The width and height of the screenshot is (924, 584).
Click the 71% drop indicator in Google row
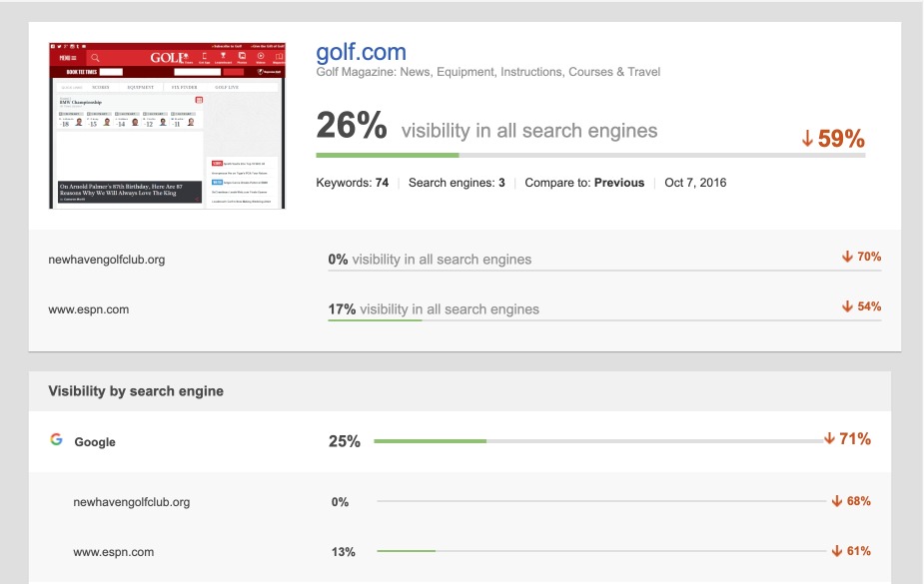(847, 438)
